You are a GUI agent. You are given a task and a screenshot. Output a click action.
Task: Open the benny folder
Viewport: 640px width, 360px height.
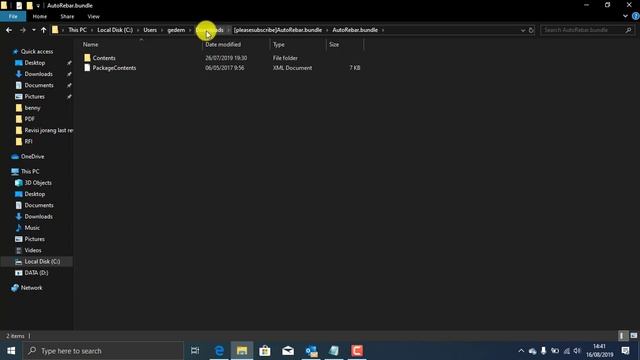32,108
